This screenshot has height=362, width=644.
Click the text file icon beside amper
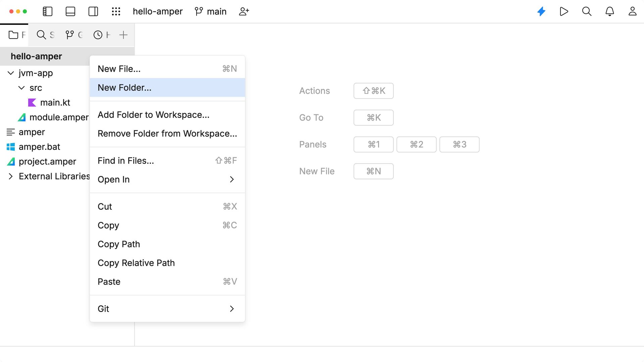(x=11, y=132)
